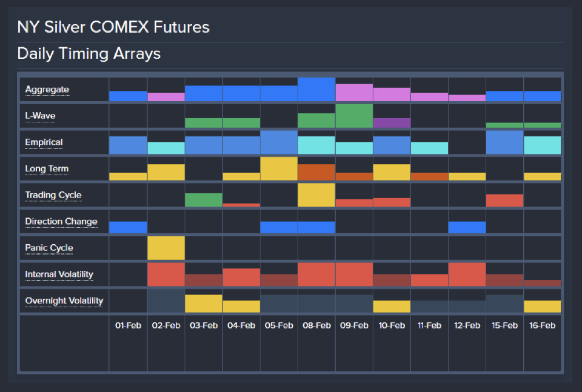This screenshot has width=582, height=392.
Task: Select the Direction Change bar on 12-Feb
Action: [x=467, y=227]
